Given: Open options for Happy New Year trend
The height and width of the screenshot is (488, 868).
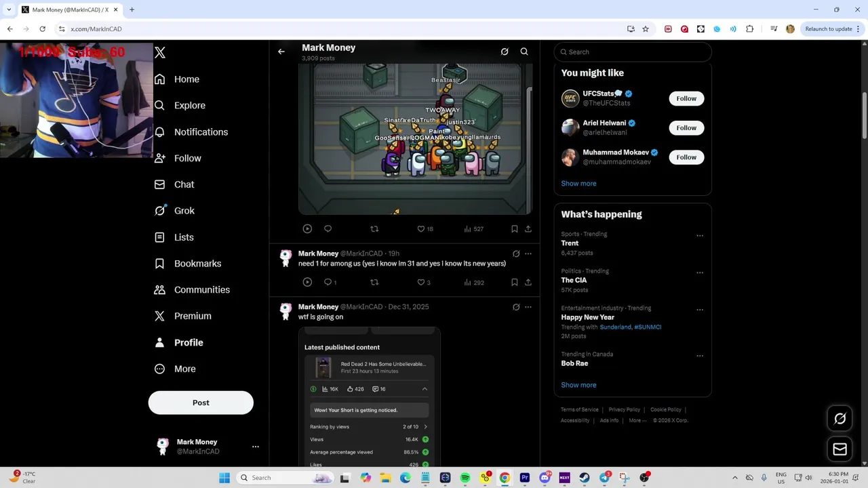Looking at the screenshot, I should 700,310.
